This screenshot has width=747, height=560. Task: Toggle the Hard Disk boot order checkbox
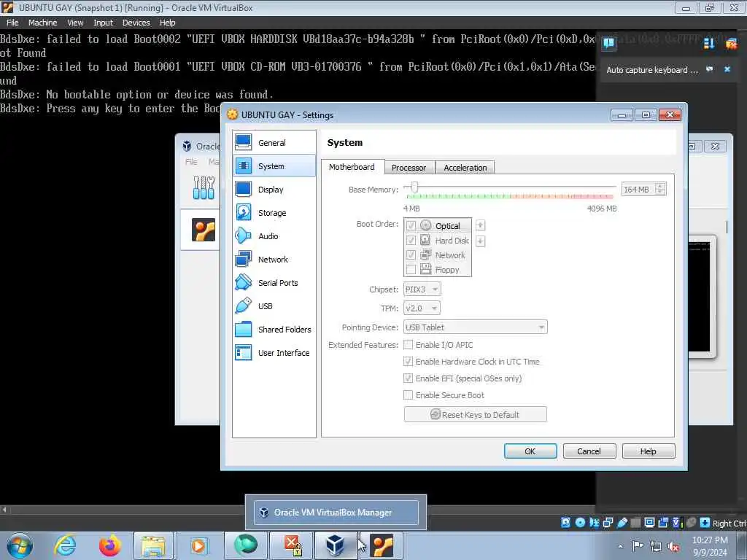pos(411,240)
